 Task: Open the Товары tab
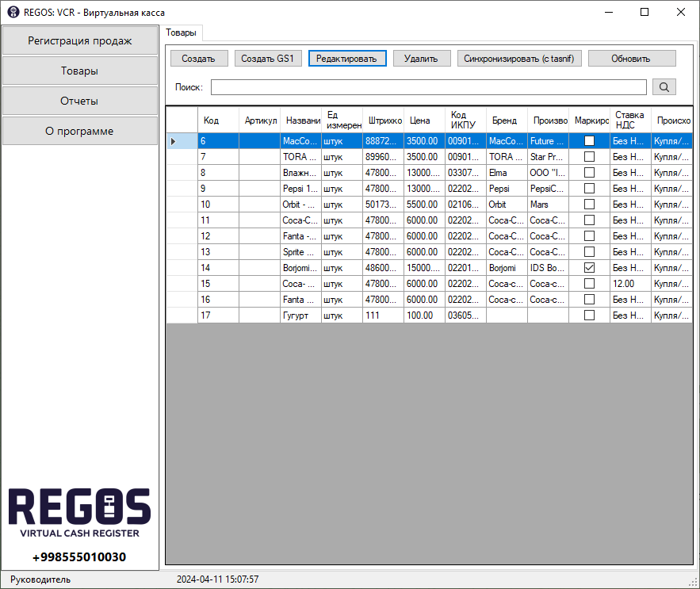(182, 33)
